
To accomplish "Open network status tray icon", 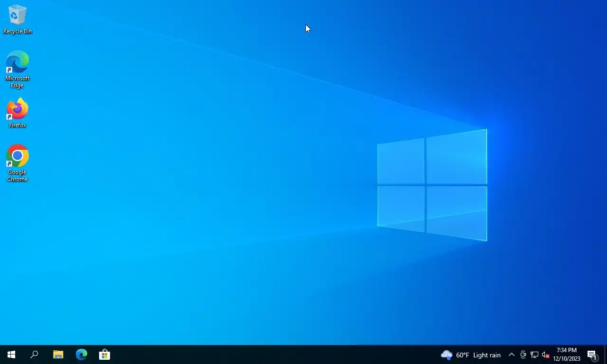I will click(x=534, y=355).
